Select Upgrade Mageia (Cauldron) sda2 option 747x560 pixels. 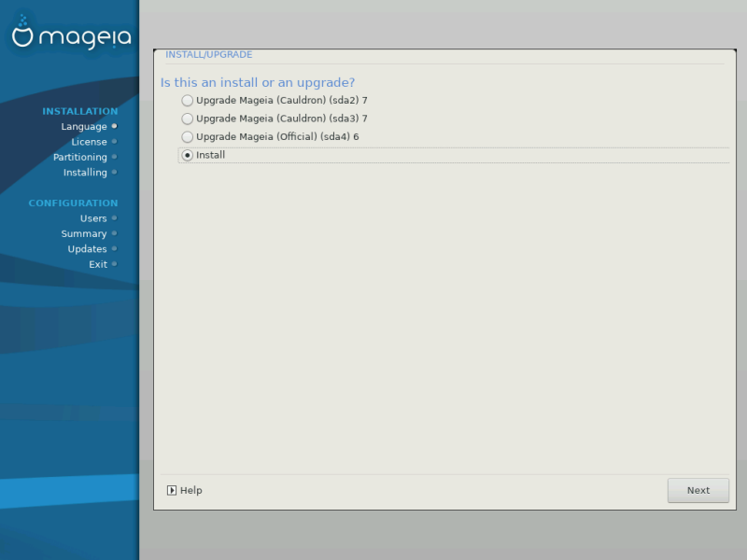point(188,101)
